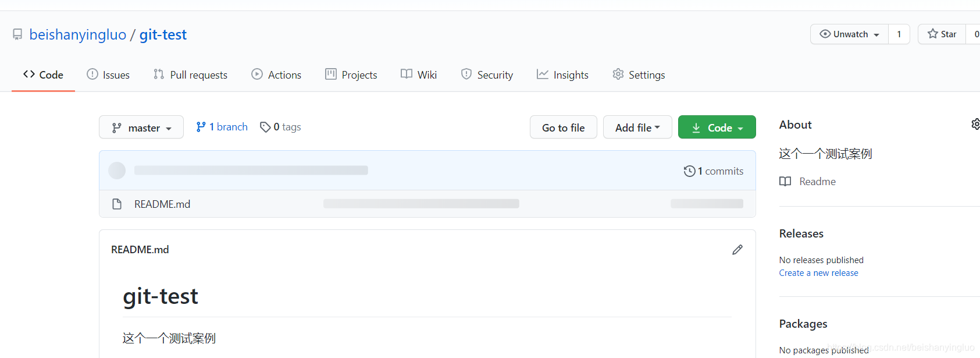Edit README with the pencil icon
Viewport: 980px width, 358px height.
tap(737, 250)
